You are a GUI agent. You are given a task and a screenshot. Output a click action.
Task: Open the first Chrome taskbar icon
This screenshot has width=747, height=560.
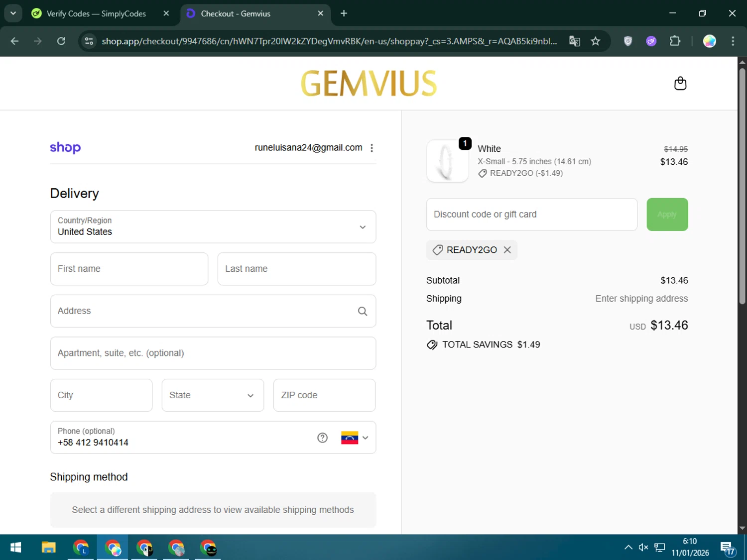click(81, 548)
